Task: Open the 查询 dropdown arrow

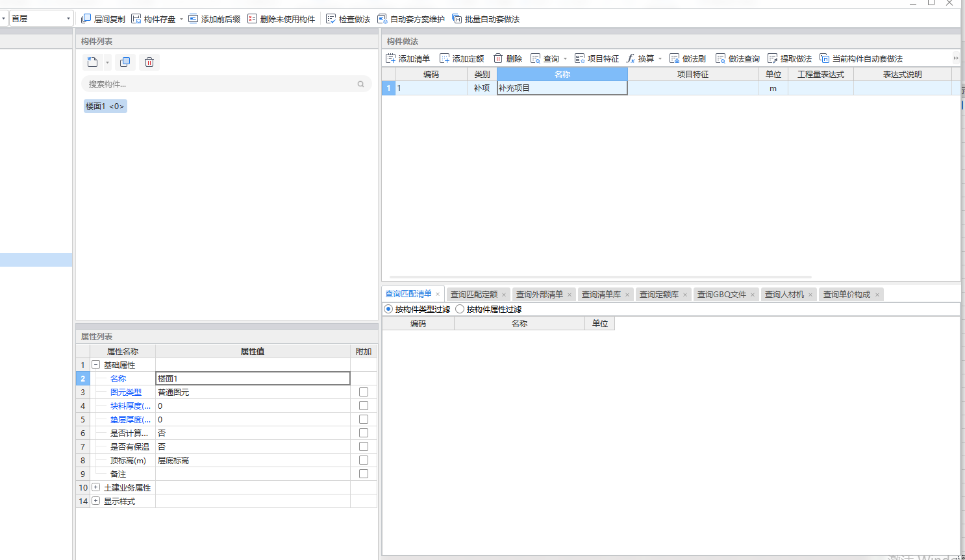Action: [565, 59]
